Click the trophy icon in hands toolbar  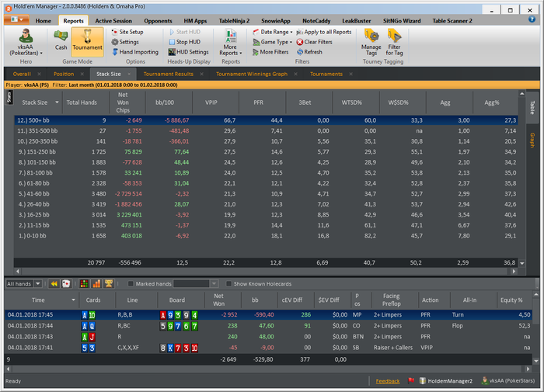coord(109,284)
